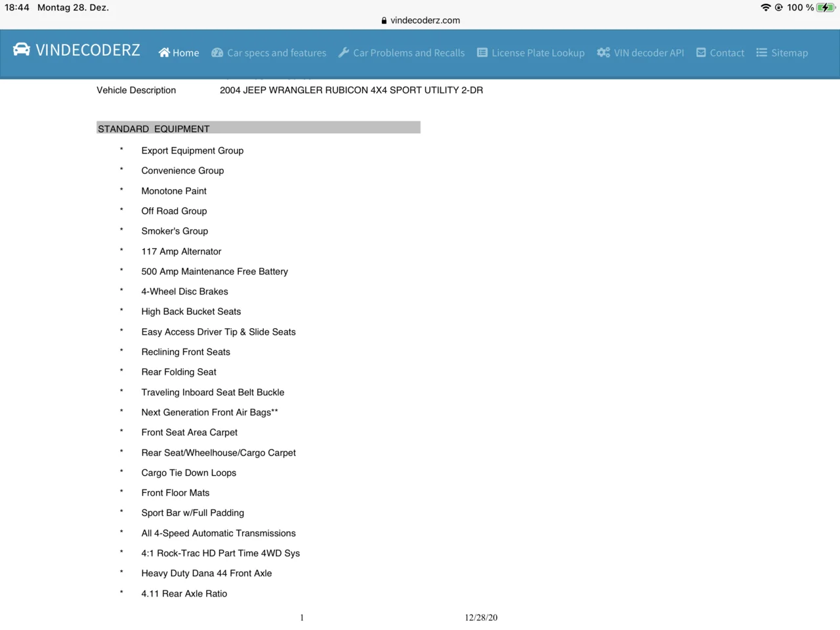The width and height of the screenshot is (840, 630).
Task: Open the Sitemap page
Action: pos(782,52)
